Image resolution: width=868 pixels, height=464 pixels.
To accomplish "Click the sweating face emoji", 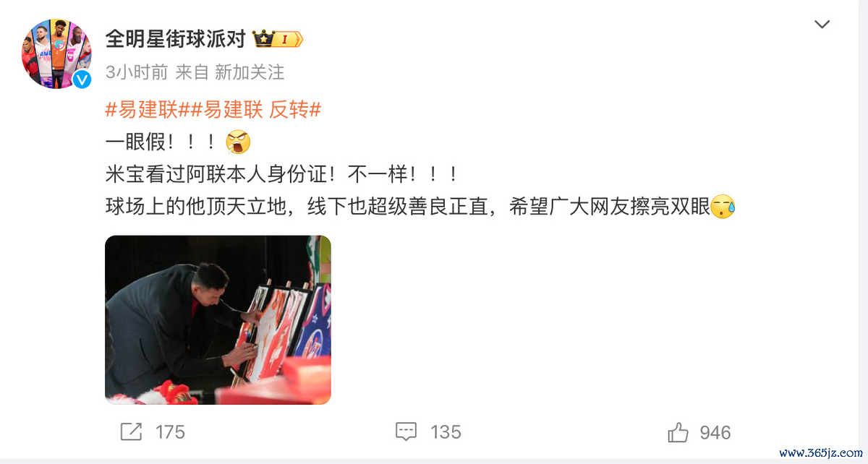I will [723, 208].
